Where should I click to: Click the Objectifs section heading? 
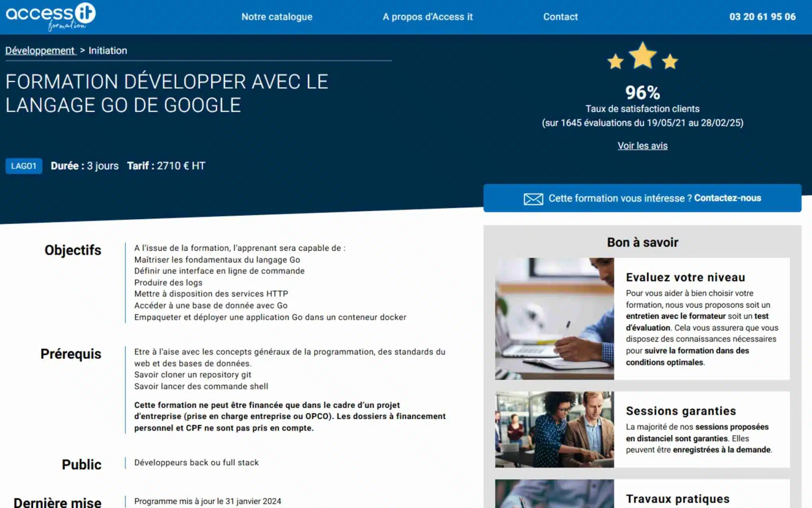pos(73,250)
